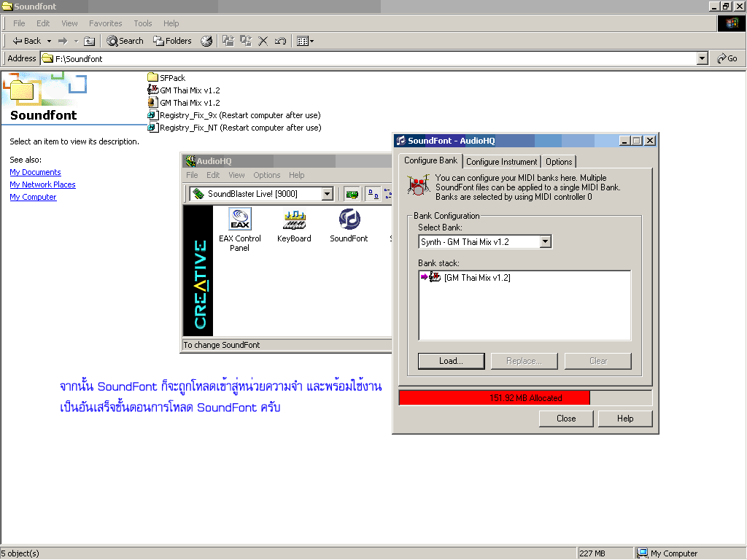
Task: Click the Soundfont folder icon in the title bar
Action: (7, 6)
